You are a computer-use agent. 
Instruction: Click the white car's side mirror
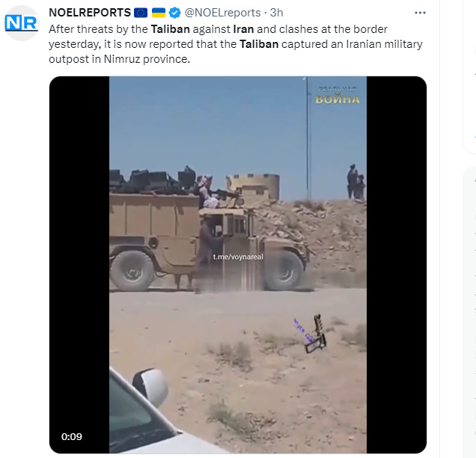tap(150, 387)
